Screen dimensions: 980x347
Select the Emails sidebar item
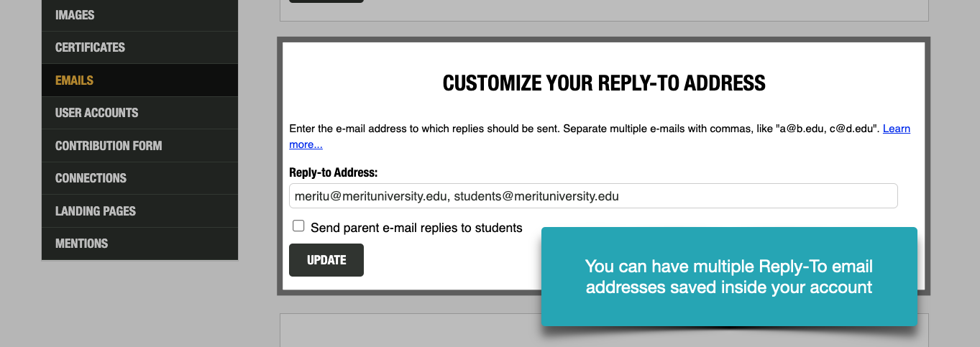pyautogui.click(x=74, y=80)
